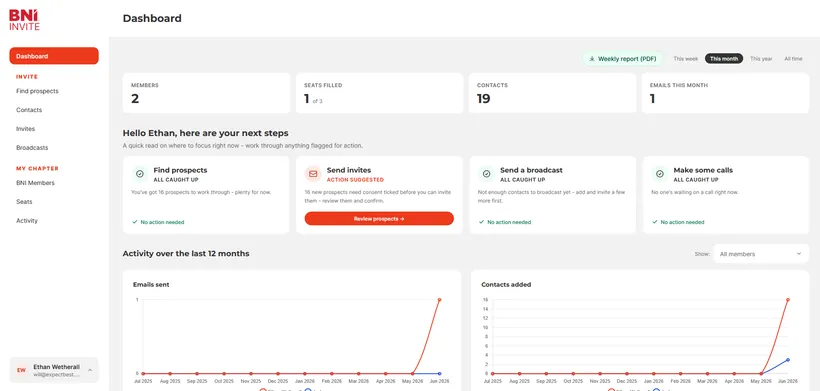Click the Review prospects button
820x391 pixels.
(379, 218)
